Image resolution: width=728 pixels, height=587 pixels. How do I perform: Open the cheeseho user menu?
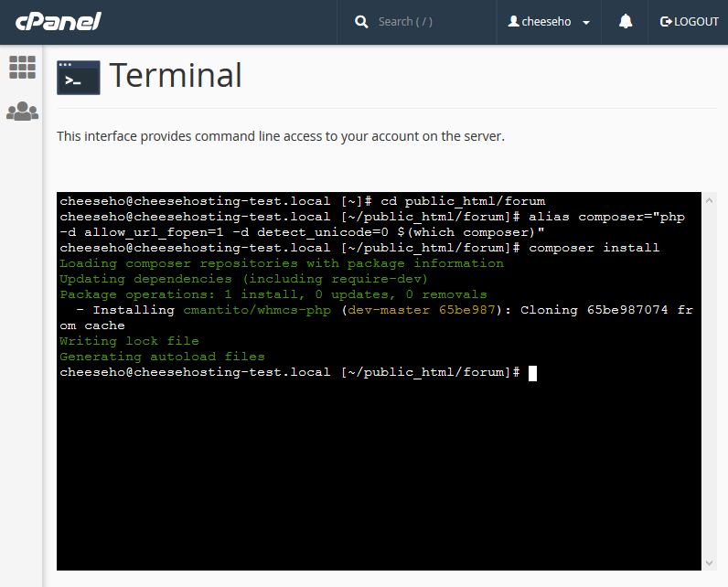click(x=548, y=22)
